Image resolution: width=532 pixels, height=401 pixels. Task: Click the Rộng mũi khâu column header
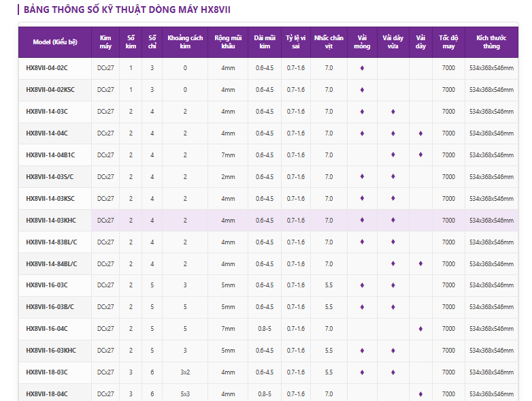228,42
